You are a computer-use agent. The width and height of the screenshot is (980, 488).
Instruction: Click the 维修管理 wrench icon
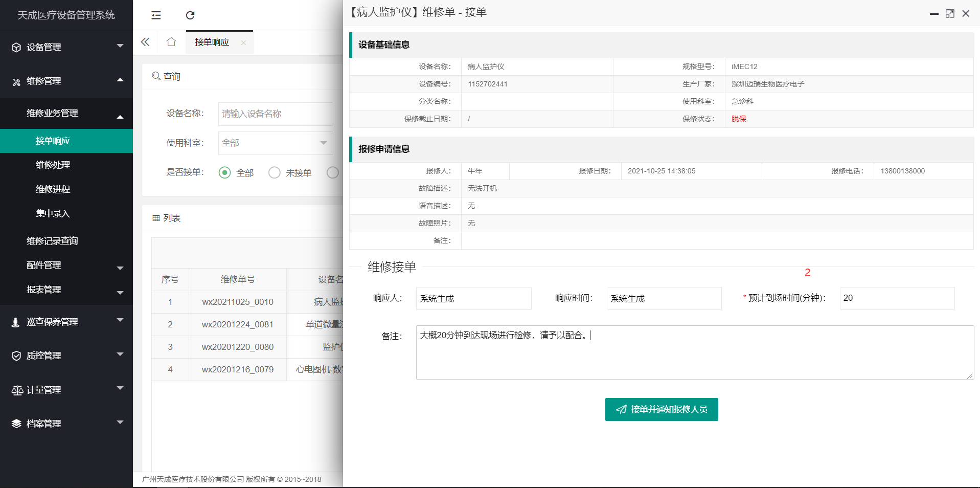pyautogui.click(x=16, y=81)
